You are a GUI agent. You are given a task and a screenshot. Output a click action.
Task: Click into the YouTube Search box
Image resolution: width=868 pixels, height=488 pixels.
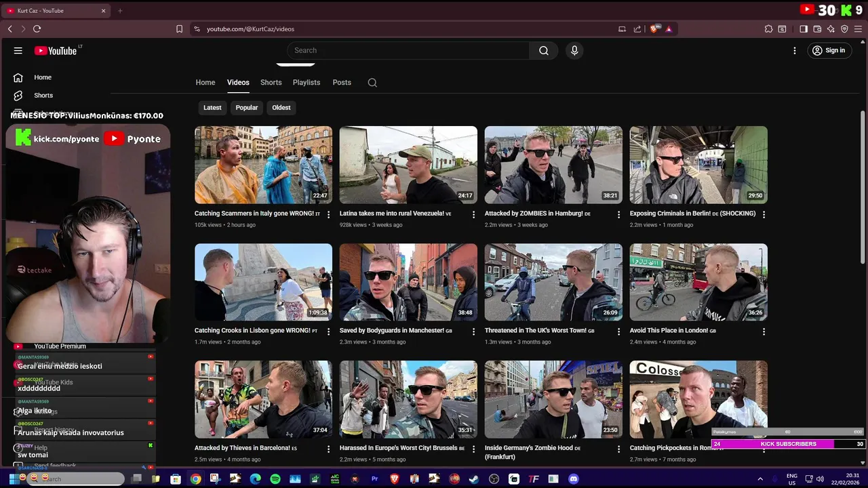click(x=408, y=50)
